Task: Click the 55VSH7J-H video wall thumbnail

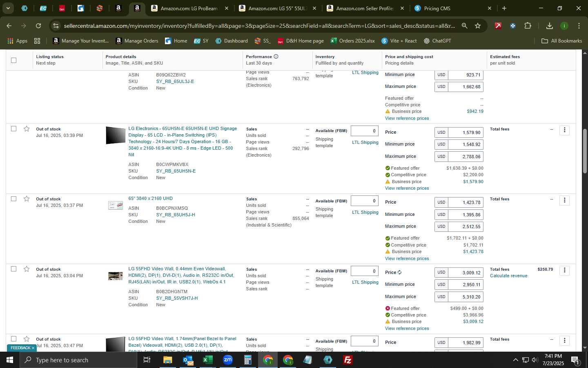Action: click(x=116, y=276)
